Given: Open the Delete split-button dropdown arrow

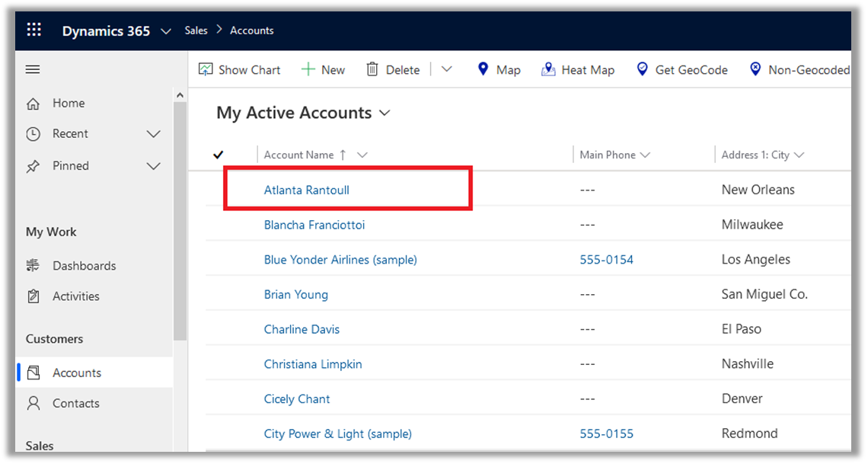Looking at the screenshot, I should tap(447, 69).
